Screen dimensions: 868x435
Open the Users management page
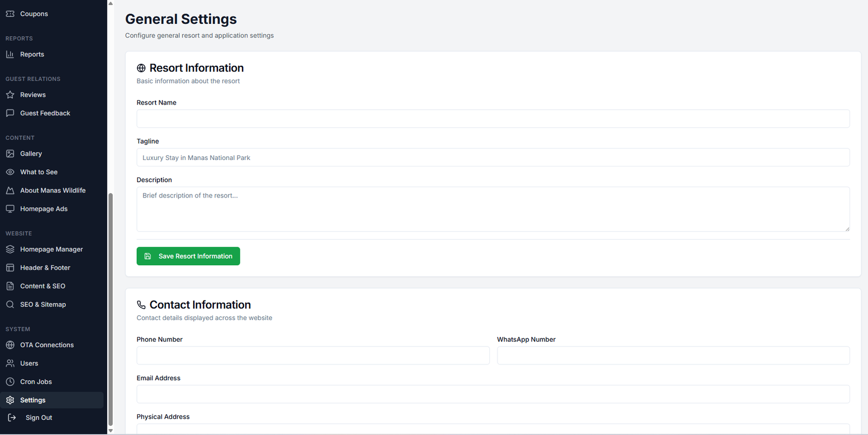[29, 363]
